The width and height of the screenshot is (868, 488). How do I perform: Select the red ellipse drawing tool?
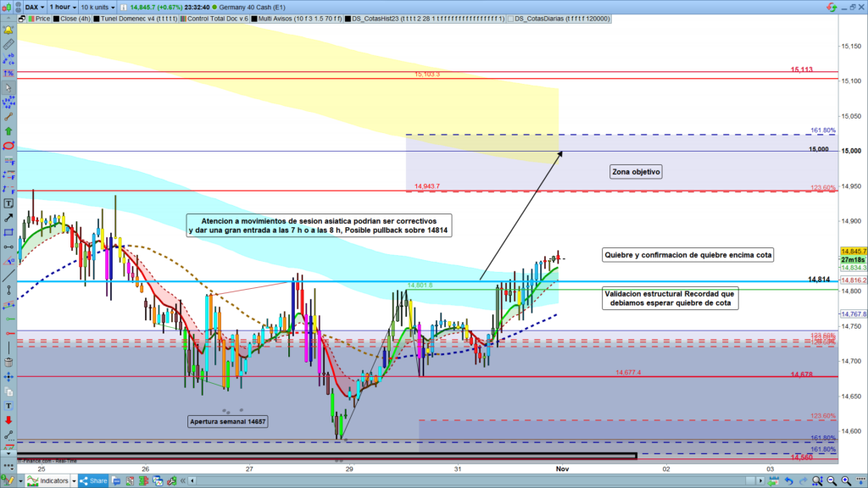click(8, 146)
